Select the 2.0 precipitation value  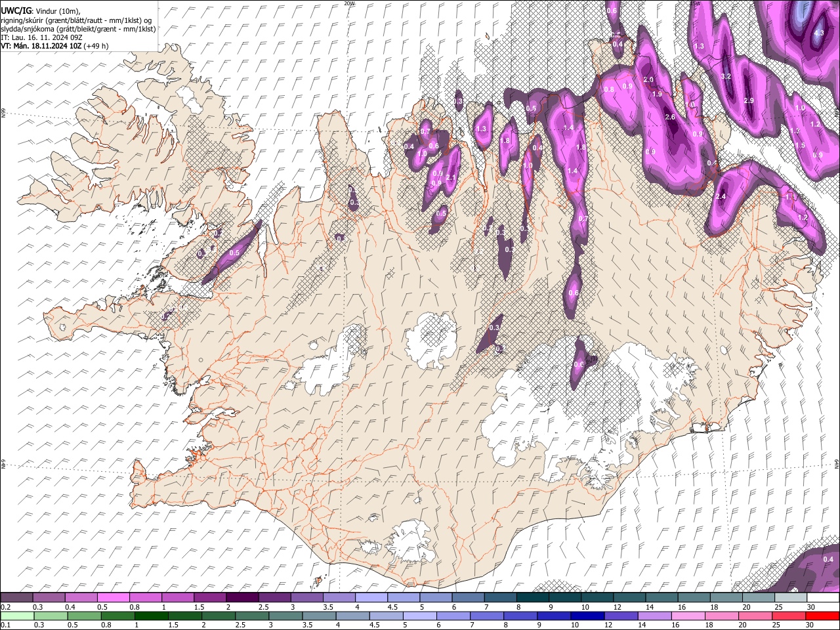coord(649,79)
